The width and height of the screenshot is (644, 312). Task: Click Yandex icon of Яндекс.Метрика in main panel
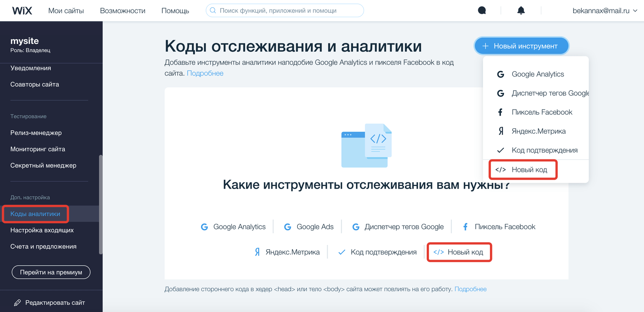257,252
